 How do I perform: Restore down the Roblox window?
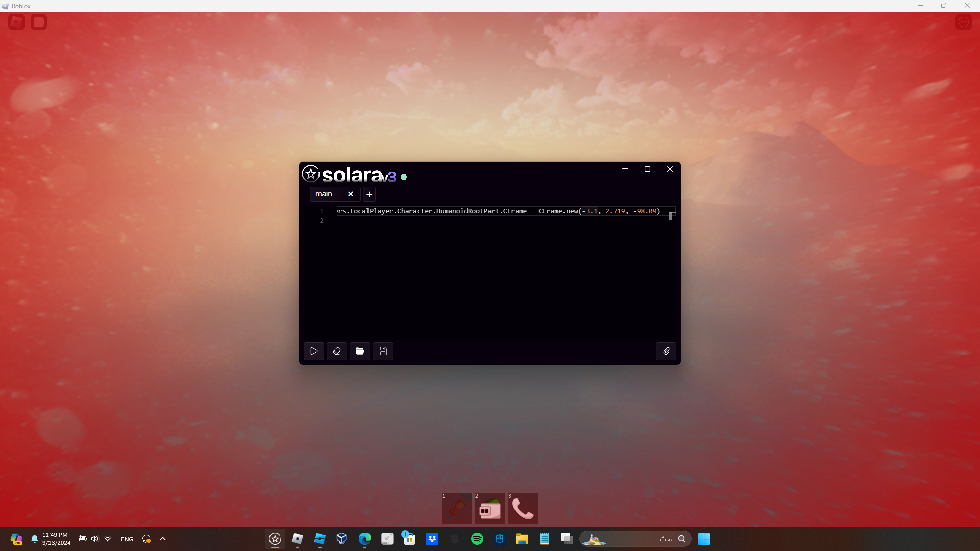[x=944, y=6]
